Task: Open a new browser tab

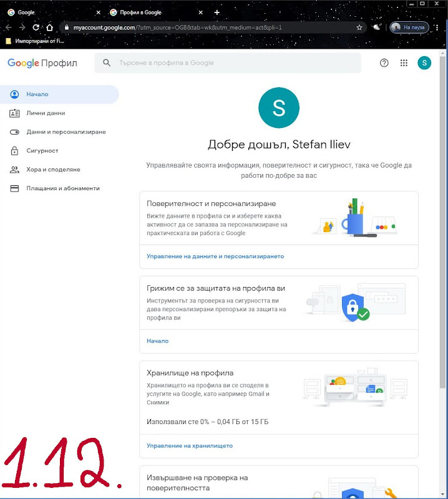Action: (217, 12)
